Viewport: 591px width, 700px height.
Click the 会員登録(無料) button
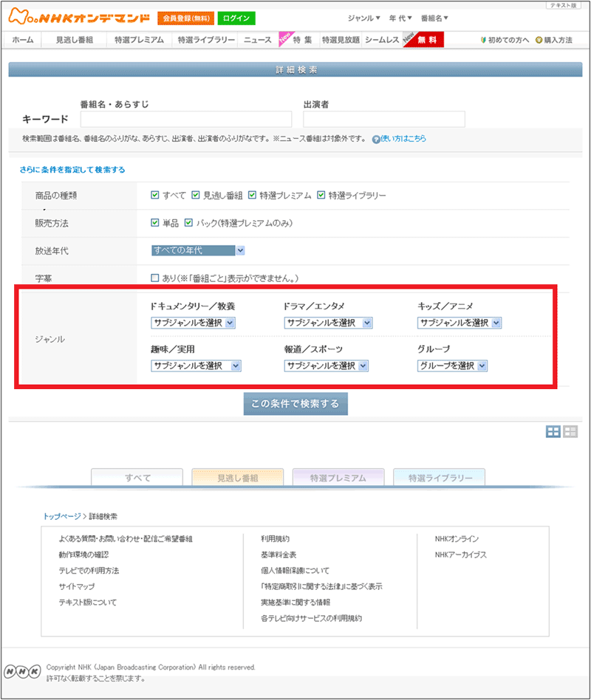point(186,18)
